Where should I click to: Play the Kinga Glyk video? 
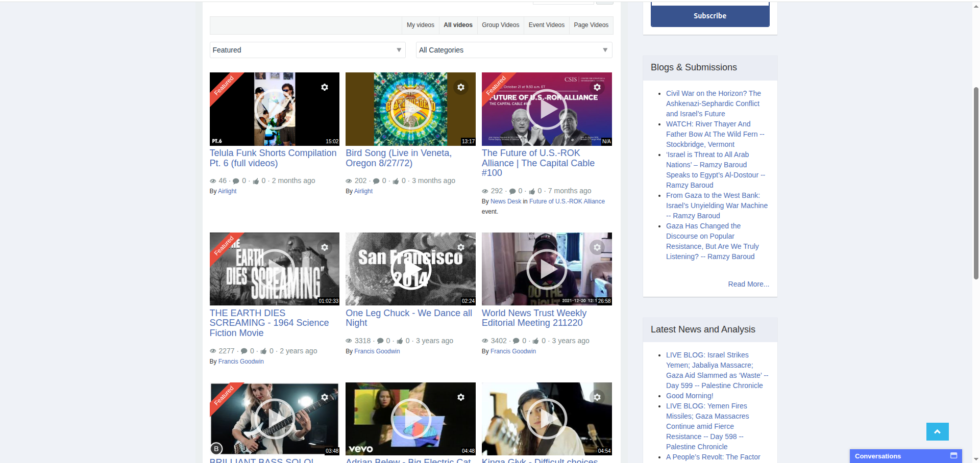point(547,419)
